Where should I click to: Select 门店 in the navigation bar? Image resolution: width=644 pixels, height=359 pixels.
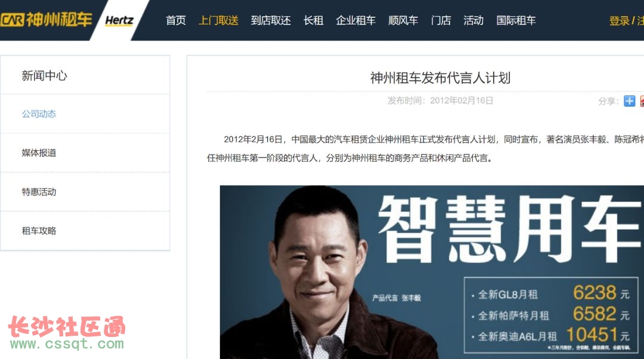pyautogui.click(x=441, y=20)
